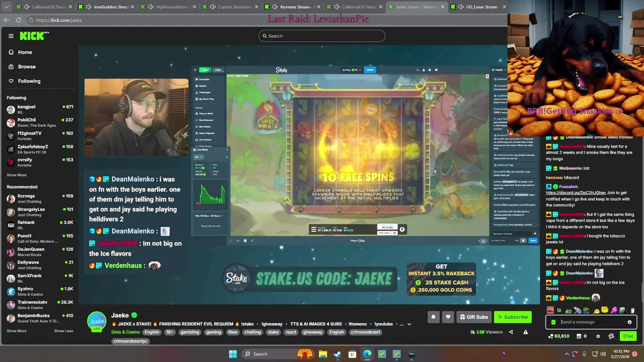Open Following in the sidebar
This screenshot has height=362, width=644.
[x=24, y=81]
